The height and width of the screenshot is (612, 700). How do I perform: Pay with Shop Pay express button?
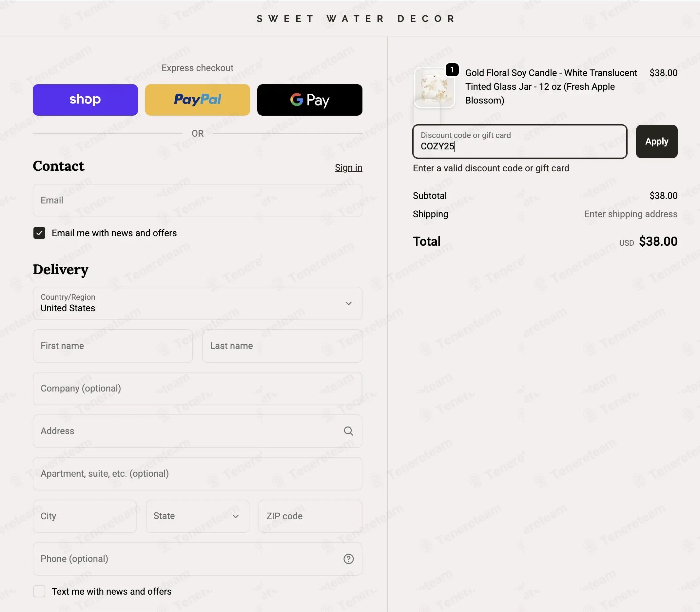[86, 100]
